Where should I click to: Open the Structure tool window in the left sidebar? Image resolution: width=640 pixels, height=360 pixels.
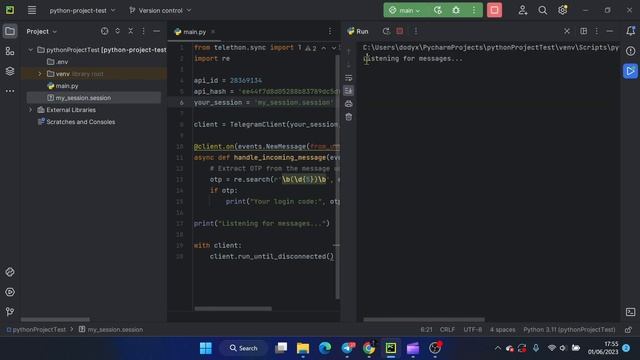(10, 51)
